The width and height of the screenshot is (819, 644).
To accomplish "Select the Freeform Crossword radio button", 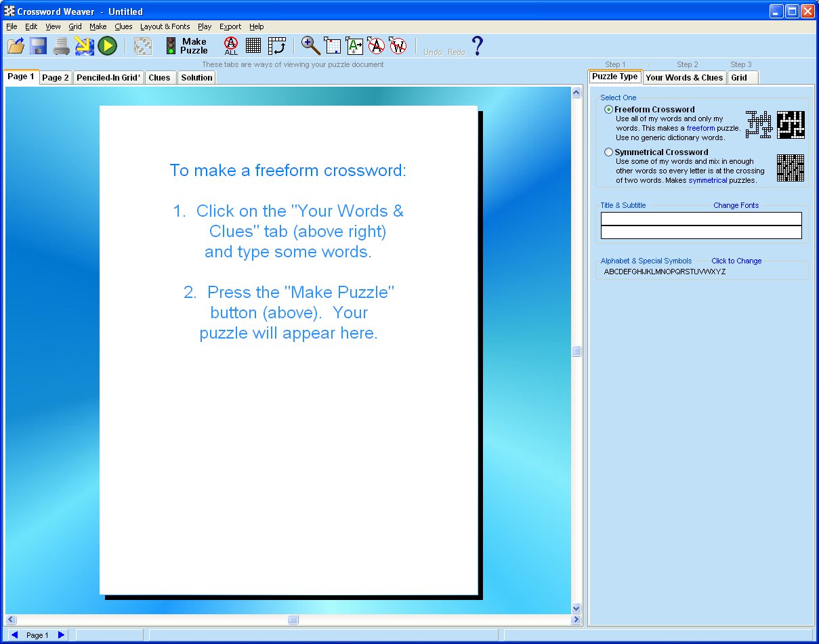I will click(x=608, y=110).
